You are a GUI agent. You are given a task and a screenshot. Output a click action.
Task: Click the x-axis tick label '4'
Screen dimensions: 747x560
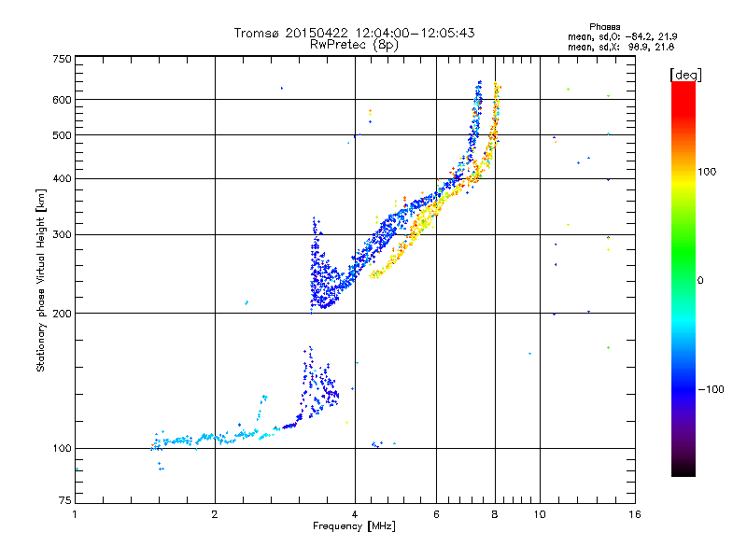(355, 514)
